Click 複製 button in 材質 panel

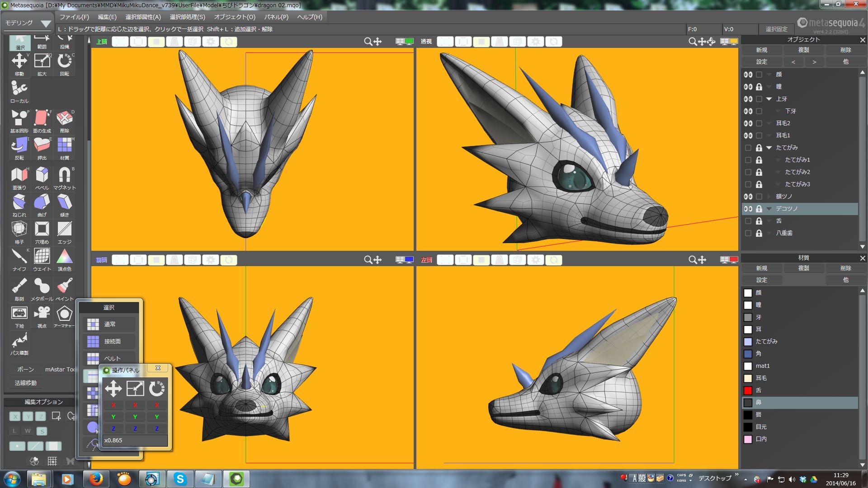point(803,268)
